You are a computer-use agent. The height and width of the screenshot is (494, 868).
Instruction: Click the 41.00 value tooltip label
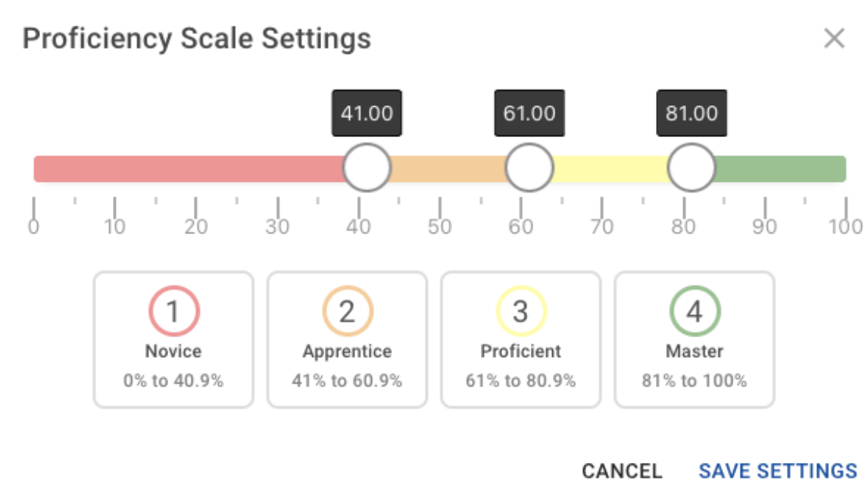pos(367,114)
